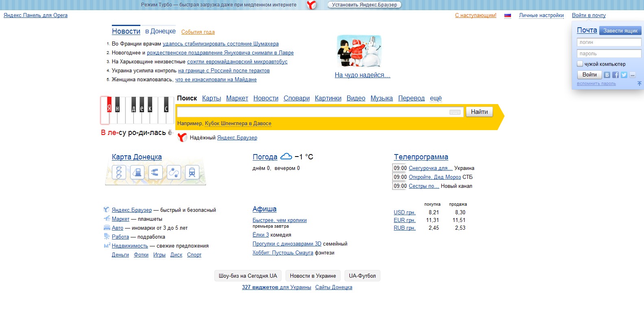Open the вспомнить пароль link
This screenshot has height=335, width=644.
[x=596, y=84]
